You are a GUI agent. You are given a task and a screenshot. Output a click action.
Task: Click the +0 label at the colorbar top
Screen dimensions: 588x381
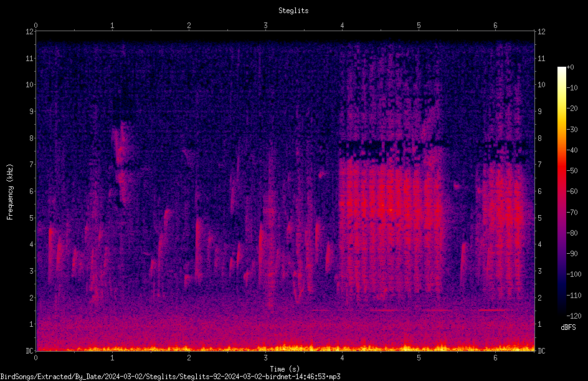point(571,67)
